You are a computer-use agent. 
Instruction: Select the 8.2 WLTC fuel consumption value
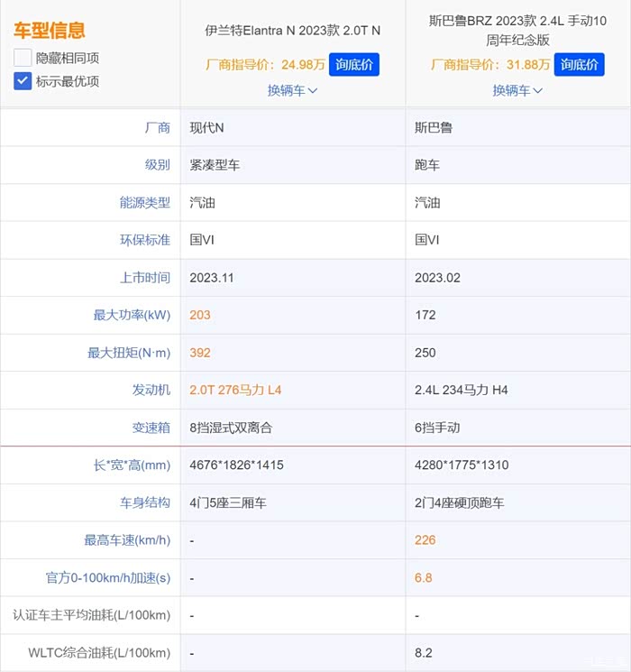click(424, 653)
